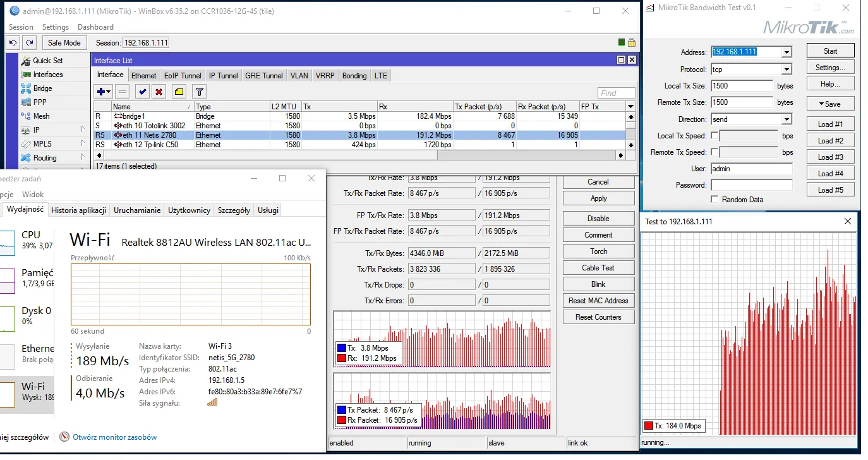Click the Find search field

click(616, 93)
